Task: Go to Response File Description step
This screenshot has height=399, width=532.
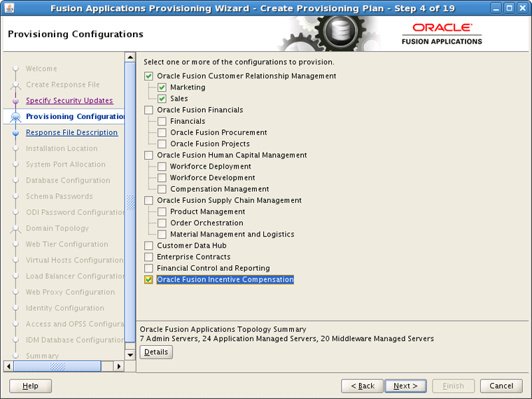Action: [72, 132]
